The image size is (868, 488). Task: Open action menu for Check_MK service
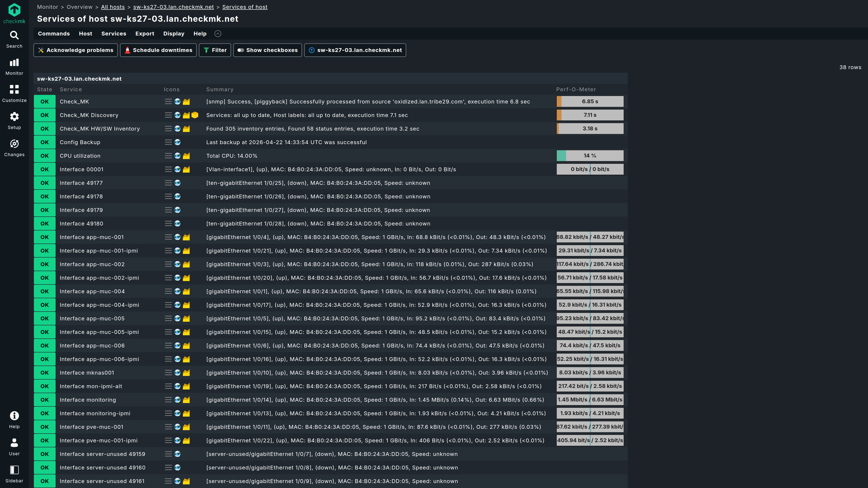pyautogui.click(x=168, y=102)
